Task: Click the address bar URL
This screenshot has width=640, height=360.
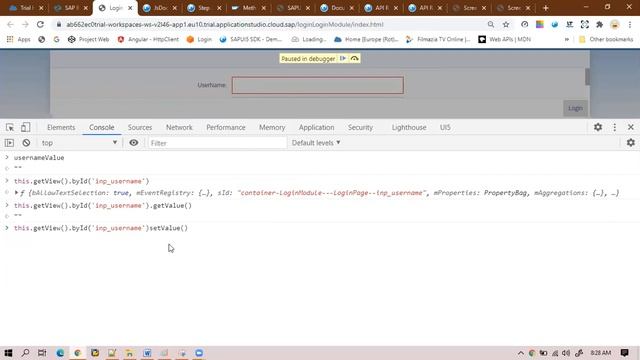Action: (224, 24)
